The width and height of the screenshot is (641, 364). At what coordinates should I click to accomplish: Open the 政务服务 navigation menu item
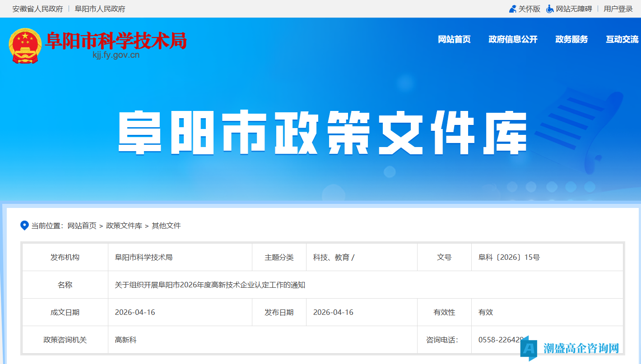(571, 40)
